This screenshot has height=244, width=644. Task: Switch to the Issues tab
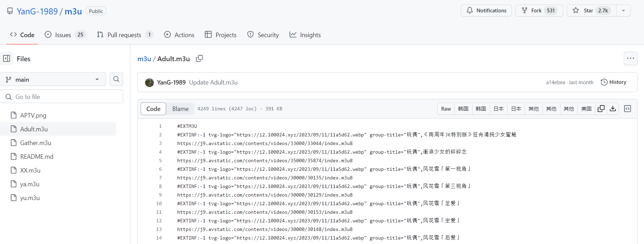(x=65, y=35)
